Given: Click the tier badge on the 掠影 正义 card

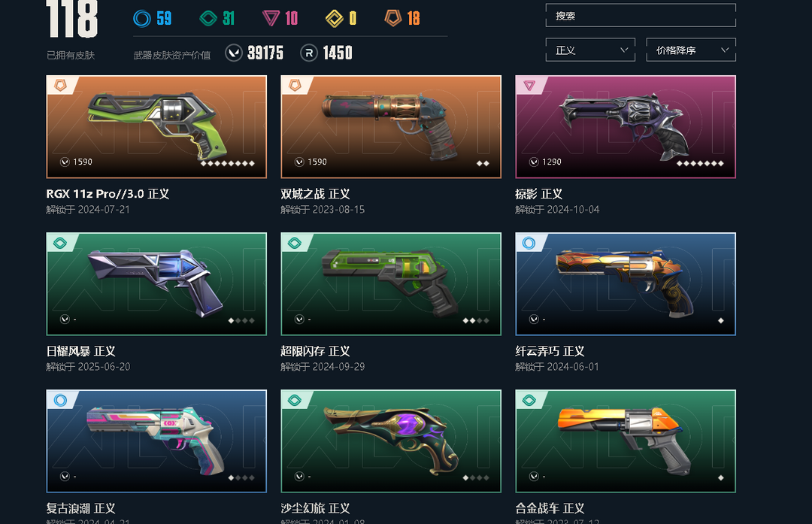Looking at the screenshot, I should point(529,86).
